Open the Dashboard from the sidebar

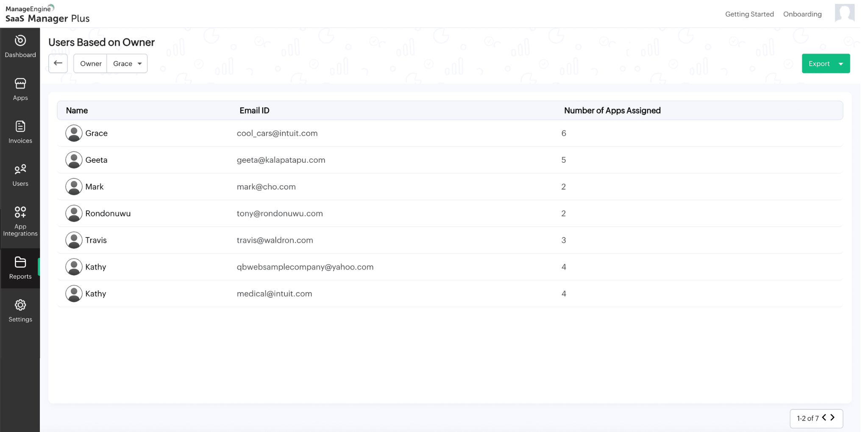pos(20,47)
